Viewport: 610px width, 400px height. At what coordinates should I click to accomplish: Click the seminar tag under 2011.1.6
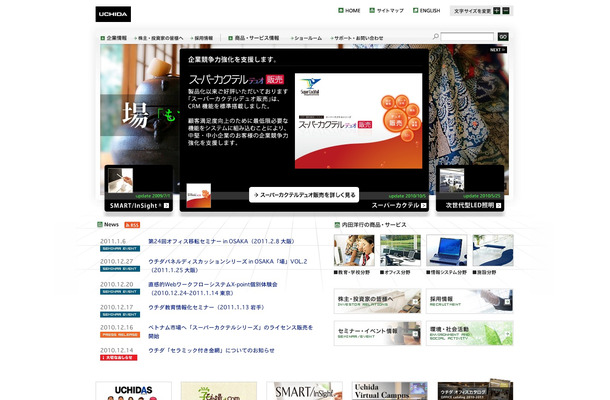click(x=120, y=249)
